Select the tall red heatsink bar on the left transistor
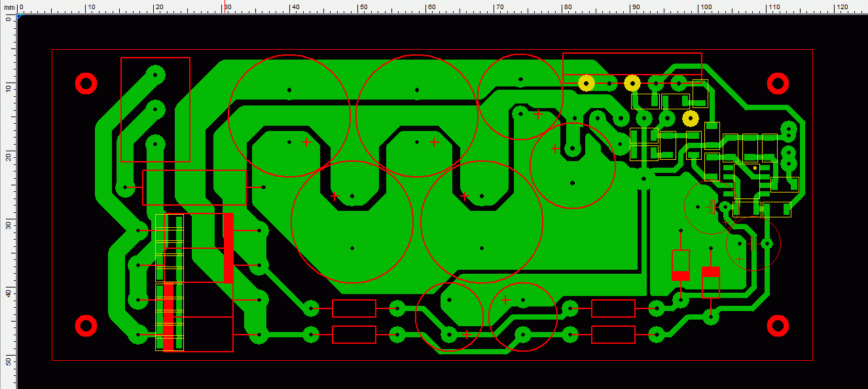Viewport: 868px width, 389px height. tap(228, 248)
